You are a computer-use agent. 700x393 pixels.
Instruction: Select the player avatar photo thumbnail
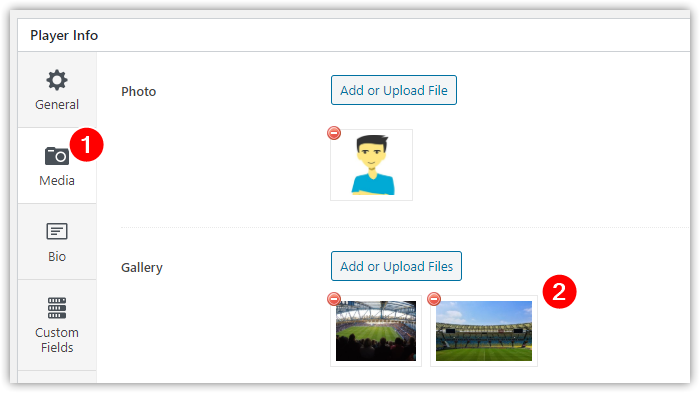[x=371, y=165]
